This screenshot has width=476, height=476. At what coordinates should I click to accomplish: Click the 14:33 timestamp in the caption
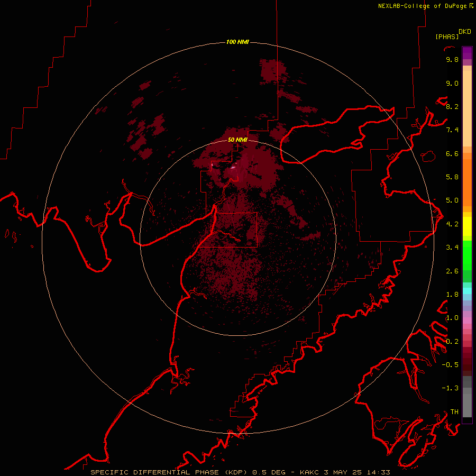pyautogui.click(x=378, y=472)
